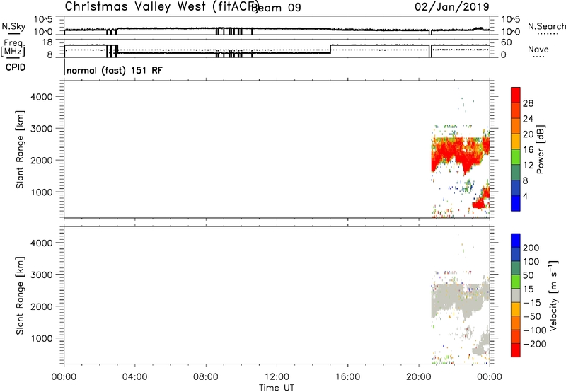Viewport: 566px width, 392px height.
Task: Click the '1000' range tick in velocity panel
Action: tap(42, 338)
